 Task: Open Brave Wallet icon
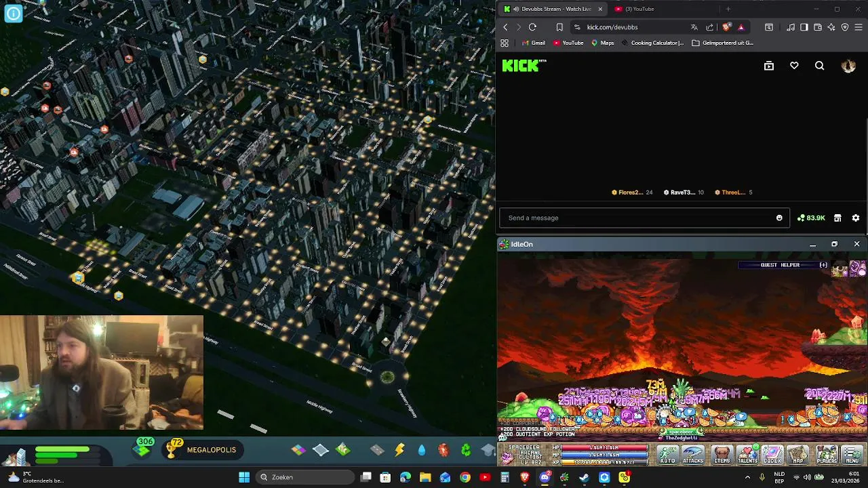(x=818, y=27)
